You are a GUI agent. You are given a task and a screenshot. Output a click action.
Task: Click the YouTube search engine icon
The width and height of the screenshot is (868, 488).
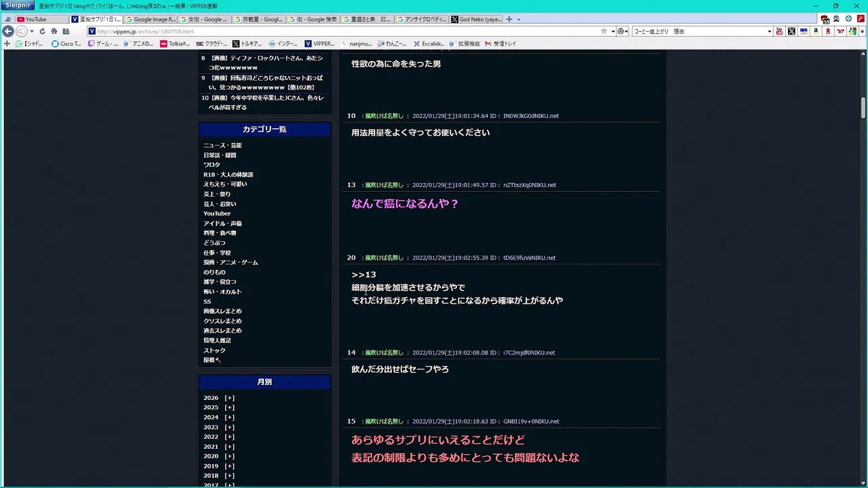coord(779,31)
